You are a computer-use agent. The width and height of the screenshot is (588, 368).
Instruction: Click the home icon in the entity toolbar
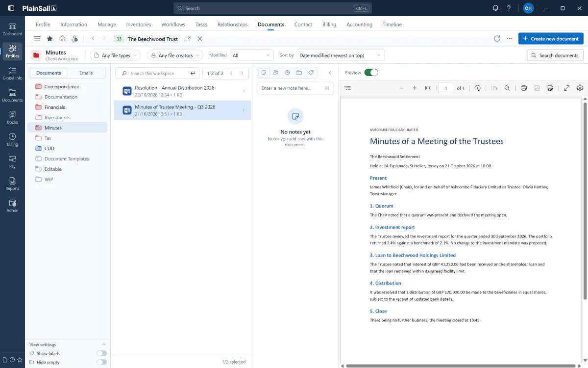coord(62,39)
